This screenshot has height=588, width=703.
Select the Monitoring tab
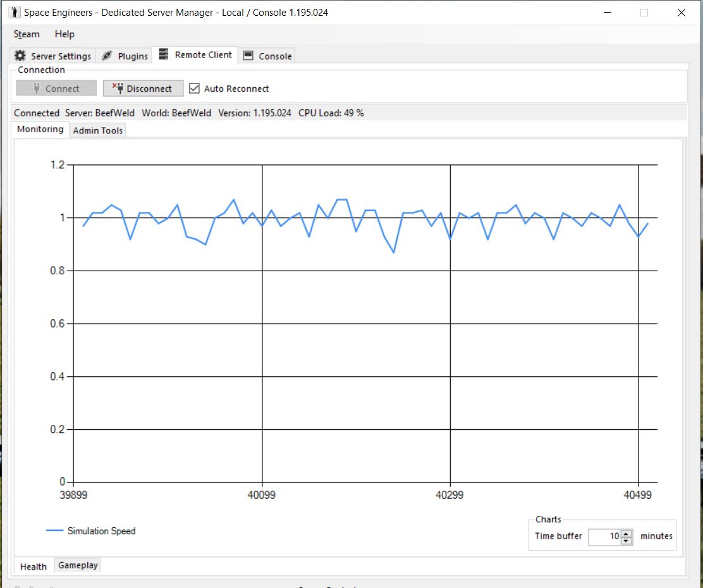tap(40, 129)
